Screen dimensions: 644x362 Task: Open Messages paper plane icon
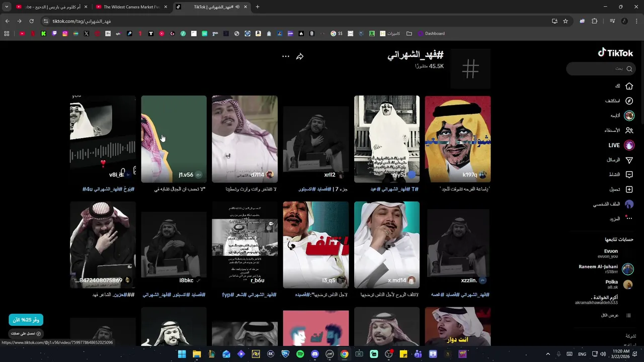[x=629, y=160]
